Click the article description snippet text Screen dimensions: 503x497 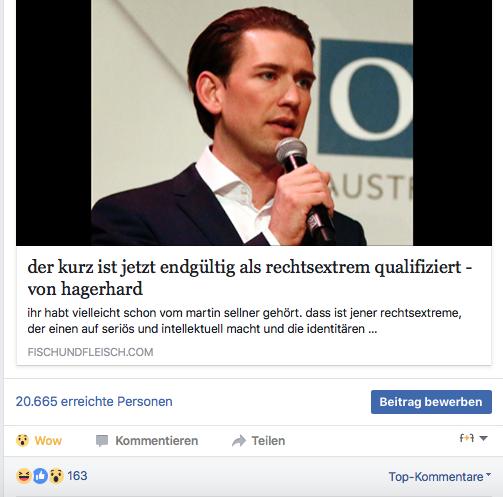[244, 321]
